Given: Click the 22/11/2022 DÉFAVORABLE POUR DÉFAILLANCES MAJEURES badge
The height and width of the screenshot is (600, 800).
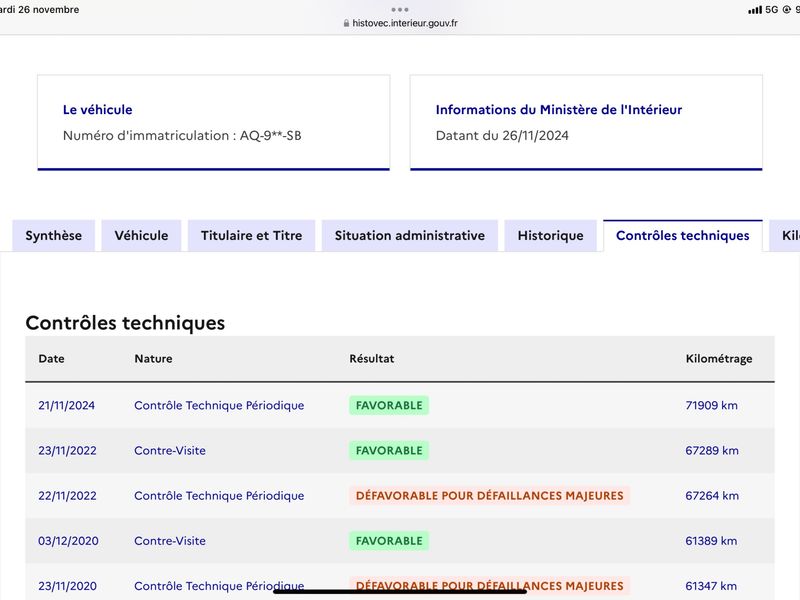Looking at the screenshot, I should pos(489,495).
